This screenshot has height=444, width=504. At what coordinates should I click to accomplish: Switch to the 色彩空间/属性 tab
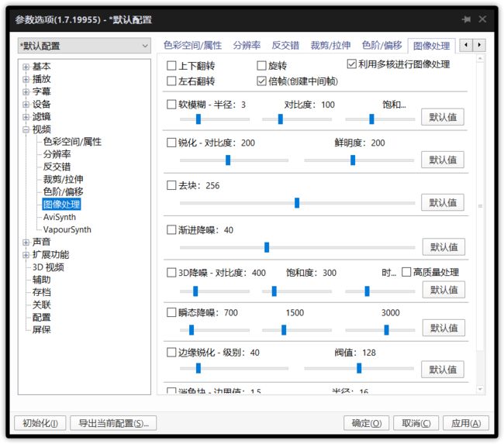192,45
